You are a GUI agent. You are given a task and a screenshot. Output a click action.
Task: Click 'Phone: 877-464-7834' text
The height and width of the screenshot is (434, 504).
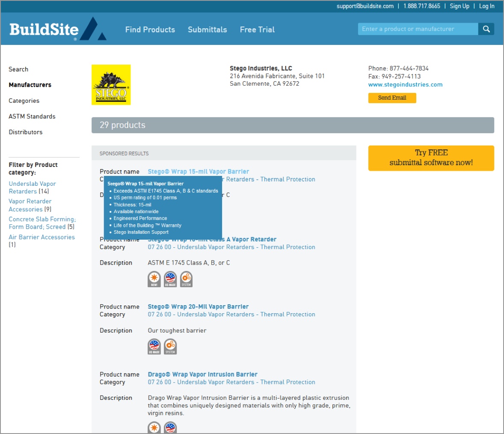(x=398, y=68)
